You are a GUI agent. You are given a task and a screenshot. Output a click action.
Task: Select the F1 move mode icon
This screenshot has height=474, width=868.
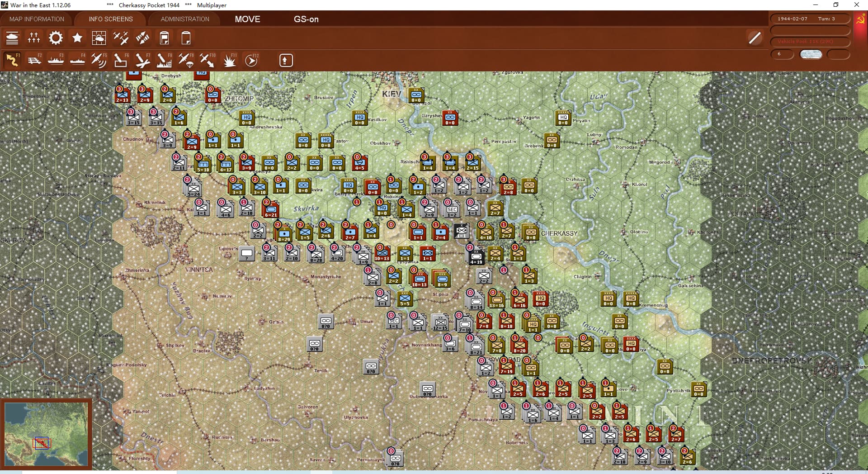coord(12,60)
